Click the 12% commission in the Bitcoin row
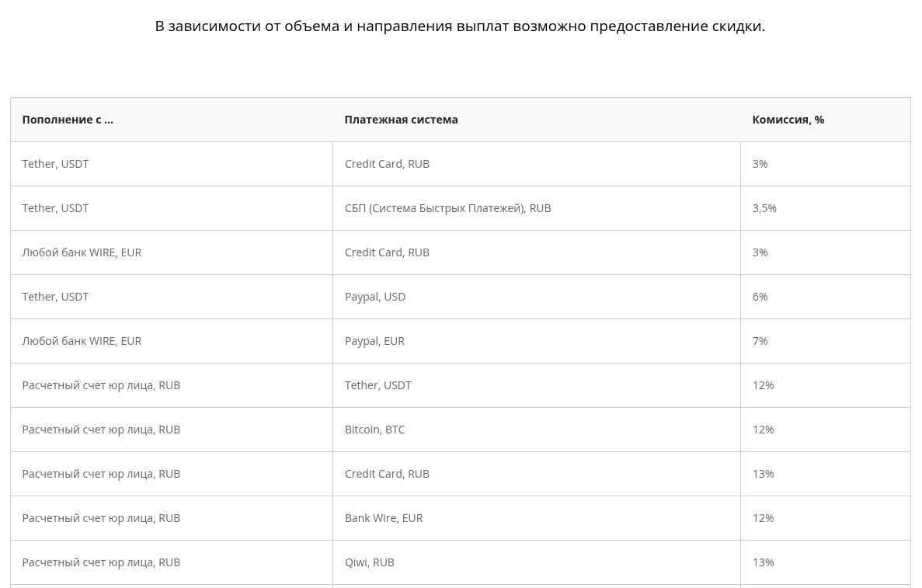Screen dimensions: 922x588 763,430
